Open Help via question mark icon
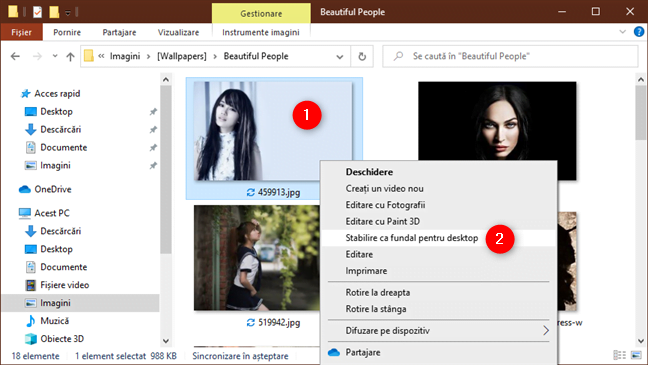This screenshot has width=648, height=365. 639,32
